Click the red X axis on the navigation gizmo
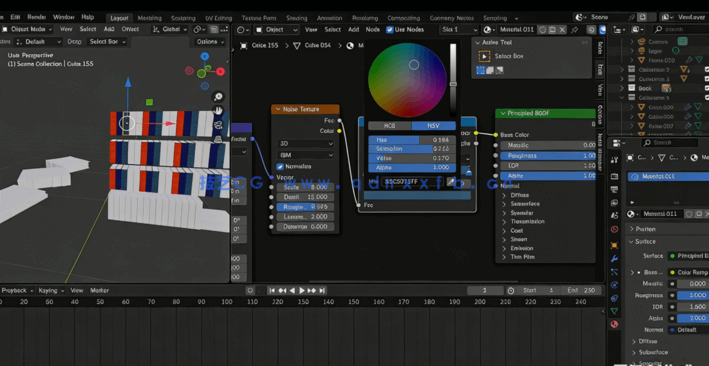The image size is (709, 366). pos(220,71)
